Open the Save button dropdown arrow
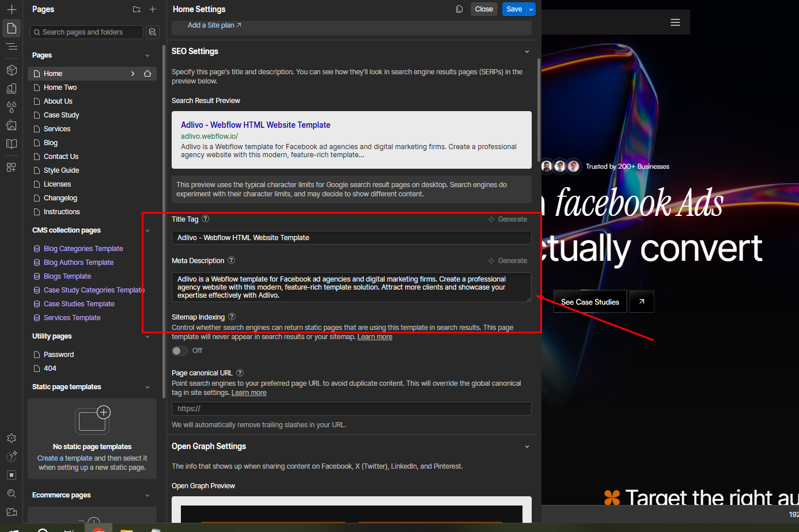 [x=531, y=9]
